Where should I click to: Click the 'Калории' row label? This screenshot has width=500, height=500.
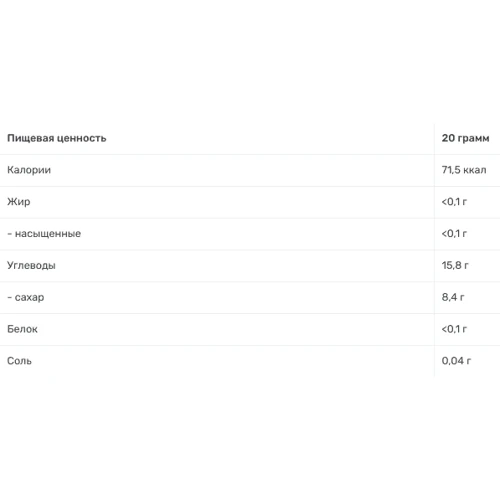[x=29, y=170]
